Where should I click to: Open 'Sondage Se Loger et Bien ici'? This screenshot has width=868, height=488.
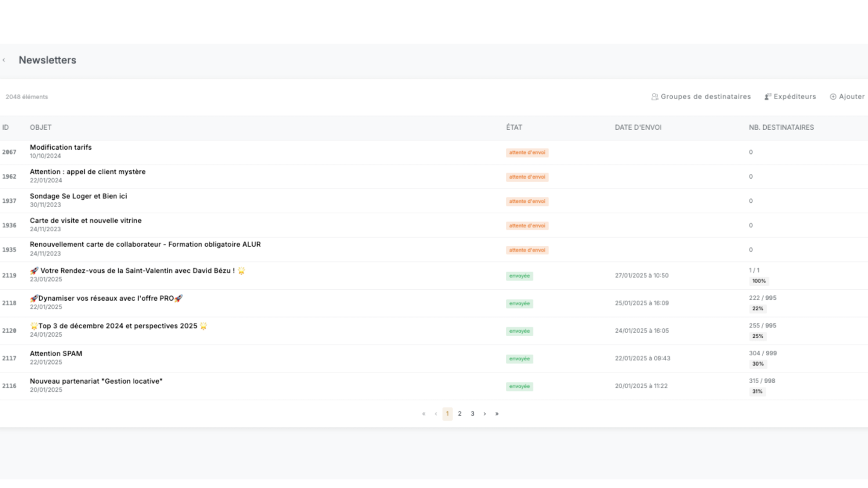click(x=78, y=196)
